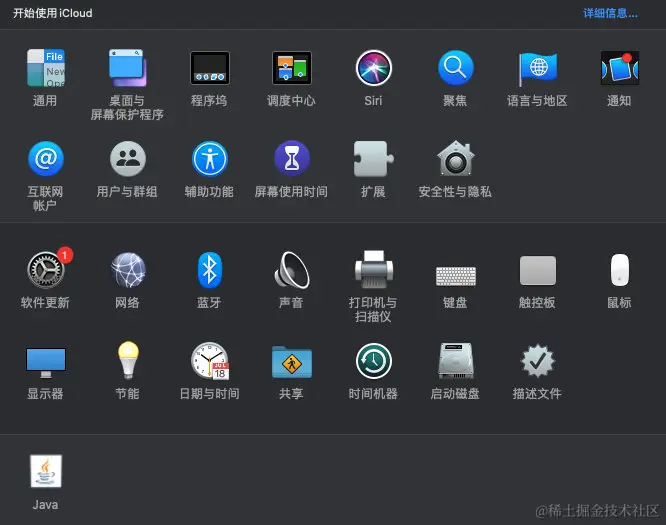Open 显示器 (Displays) preferences
The image size is (666, 525).
coord(45,362)
